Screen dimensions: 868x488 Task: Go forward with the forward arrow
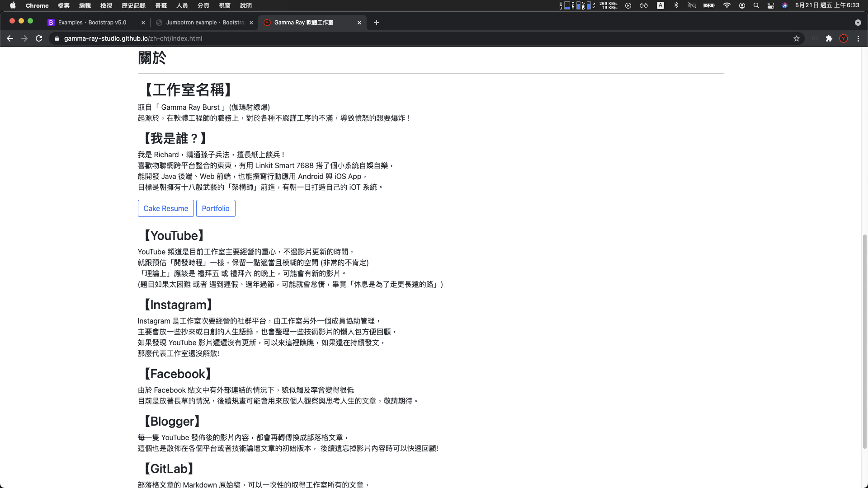coord(24,38)
